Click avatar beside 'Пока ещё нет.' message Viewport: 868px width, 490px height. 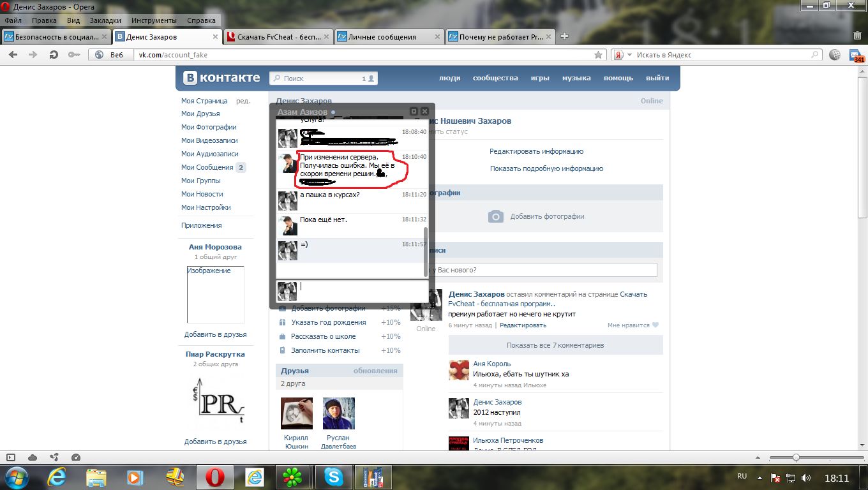[x=288, y=226]
